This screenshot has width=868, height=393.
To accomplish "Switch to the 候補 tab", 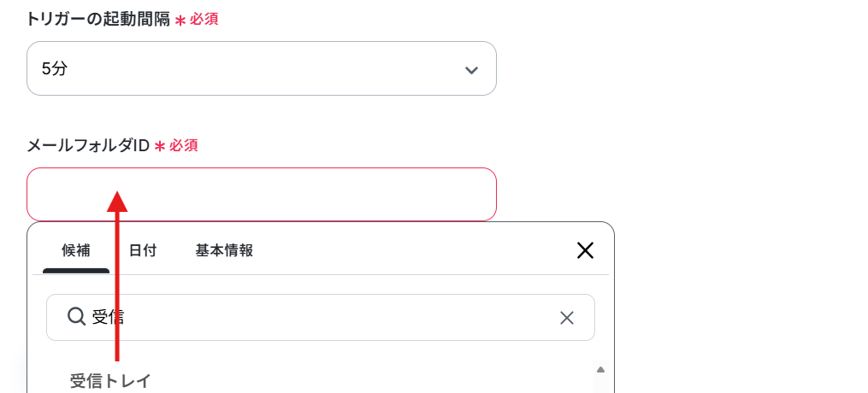I will pos(76,250).
